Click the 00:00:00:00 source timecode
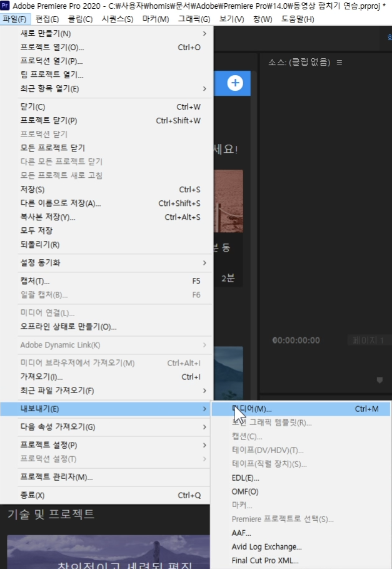 tap(296, 341)
